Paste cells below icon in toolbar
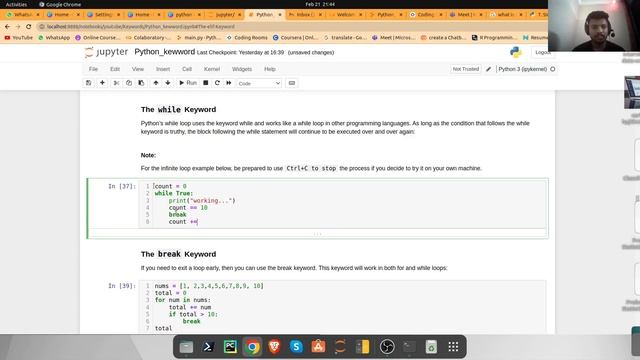 141,83
